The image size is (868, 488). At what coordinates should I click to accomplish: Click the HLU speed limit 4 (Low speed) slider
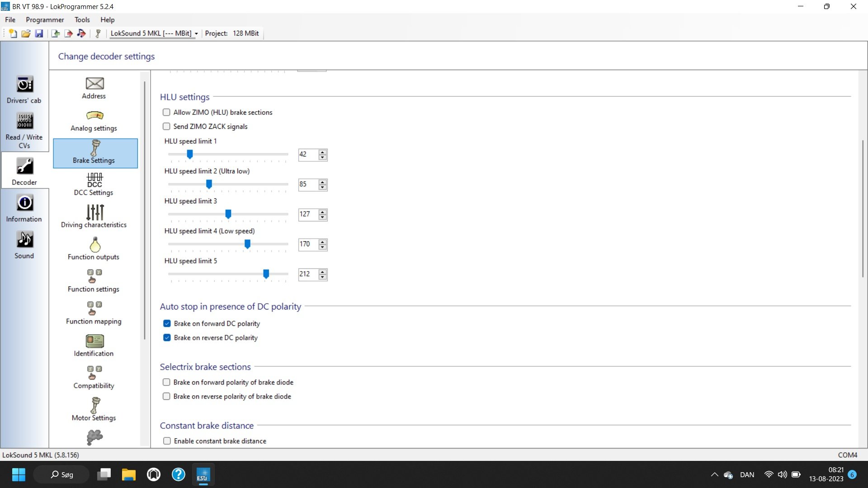[x=228, y=244]
